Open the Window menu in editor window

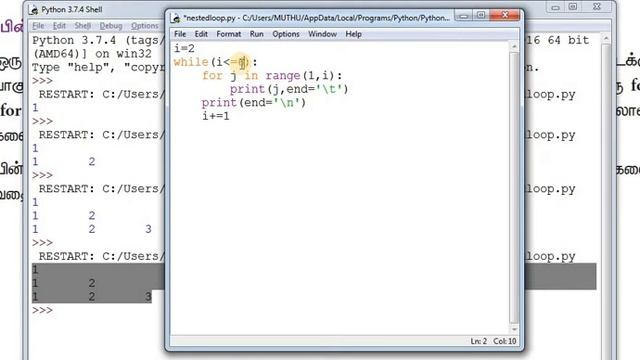point(322,34)
